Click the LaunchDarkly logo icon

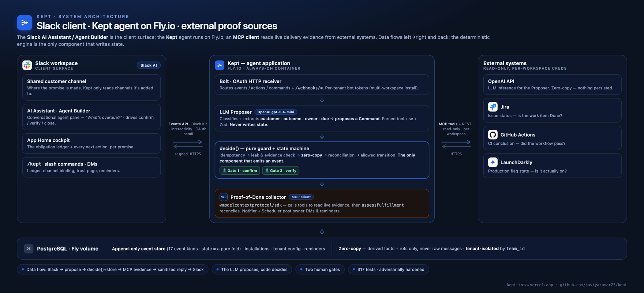[493, 162]
